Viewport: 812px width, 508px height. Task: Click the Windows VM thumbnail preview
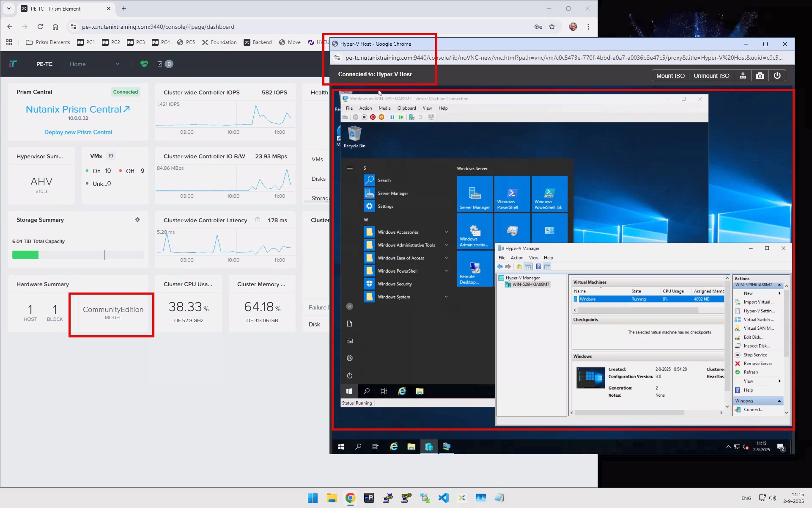pyautogui.click(x=590, y=378)
